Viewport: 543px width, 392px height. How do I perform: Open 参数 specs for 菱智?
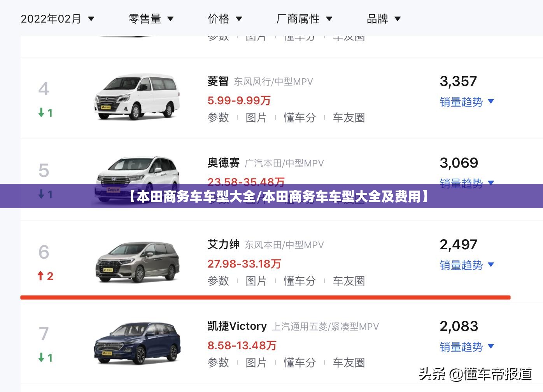(x=218, y=117)
